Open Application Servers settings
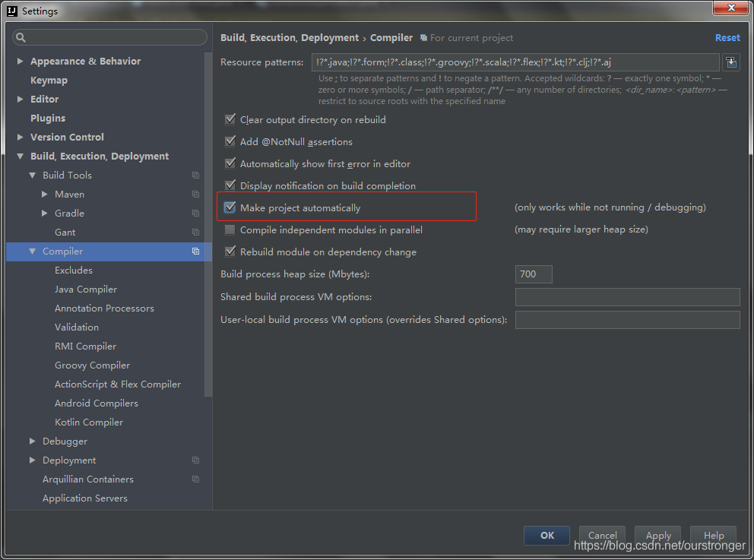Screen dimensions: 754x560 pos(84,498)
